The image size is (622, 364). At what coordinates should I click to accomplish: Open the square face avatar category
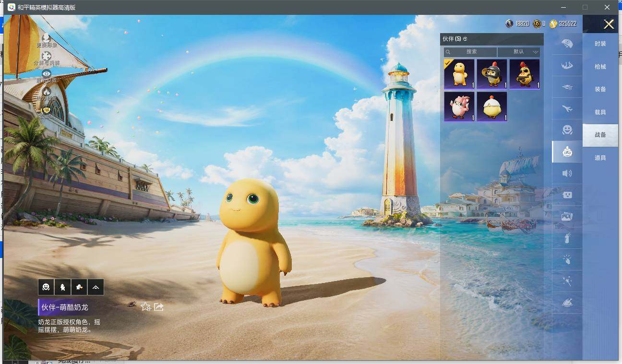(567, 195)
